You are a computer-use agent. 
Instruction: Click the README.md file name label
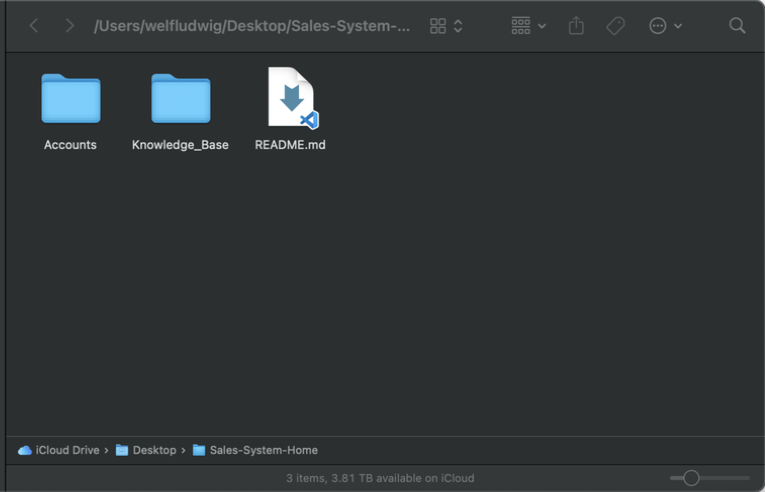[290, 145]
